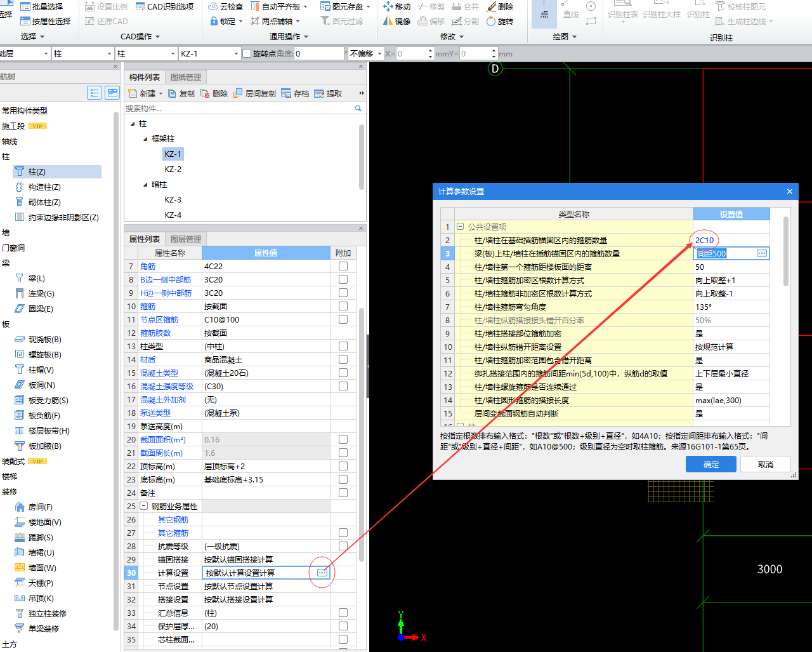The image size is (812, 652).
Task: Check 附加 box for 材质 row
Action: click(343, 359)
